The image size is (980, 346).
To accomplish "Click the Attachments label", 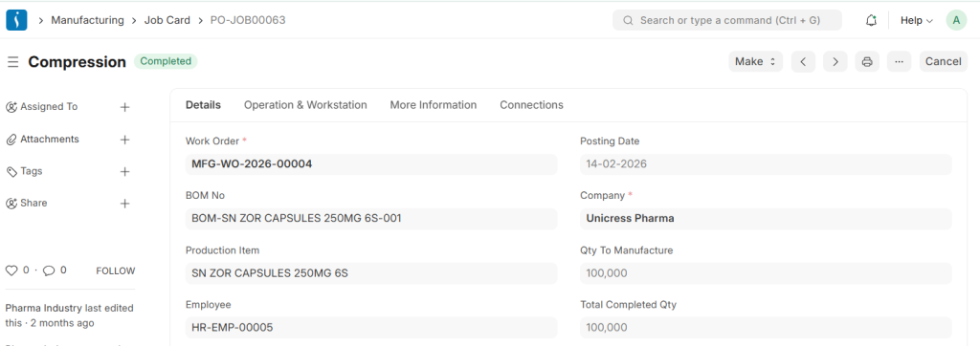I will point(50,139).
